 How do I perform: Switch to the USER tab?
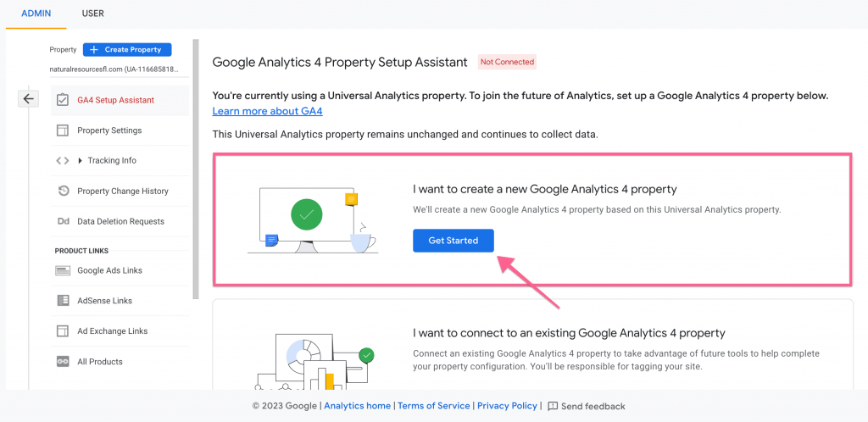(x=92, y=14)
